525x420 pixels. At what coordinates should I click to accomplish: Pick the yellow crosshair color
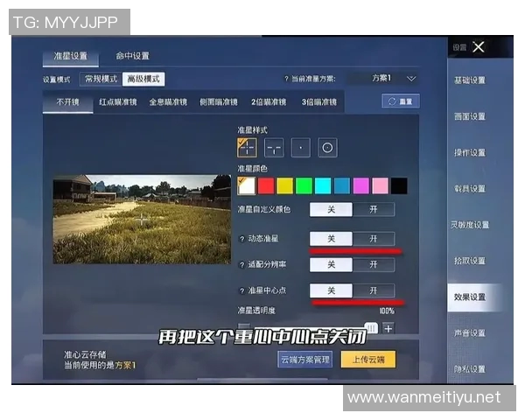coord(285,185)
